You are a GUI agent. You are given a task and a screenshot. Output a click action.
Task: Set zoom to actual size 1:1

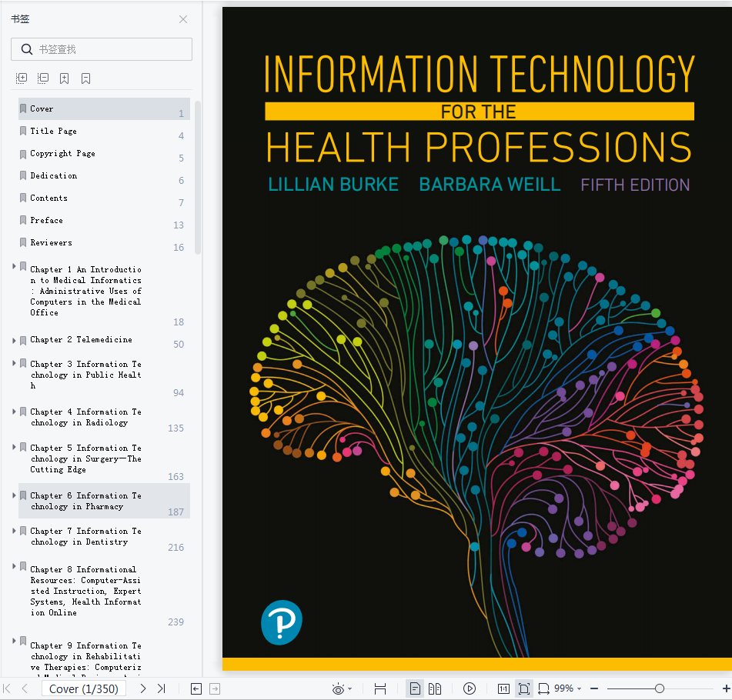(503, 688)
